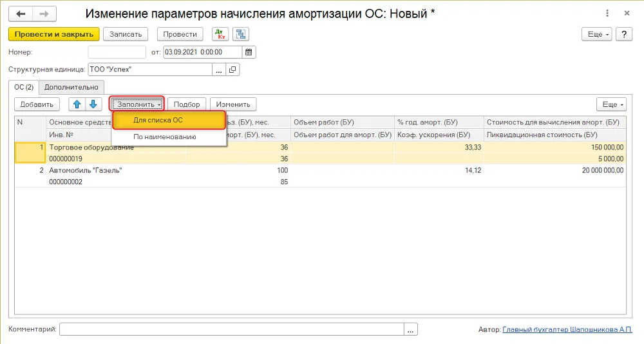Open the top Еще dropdown menu

597,34
